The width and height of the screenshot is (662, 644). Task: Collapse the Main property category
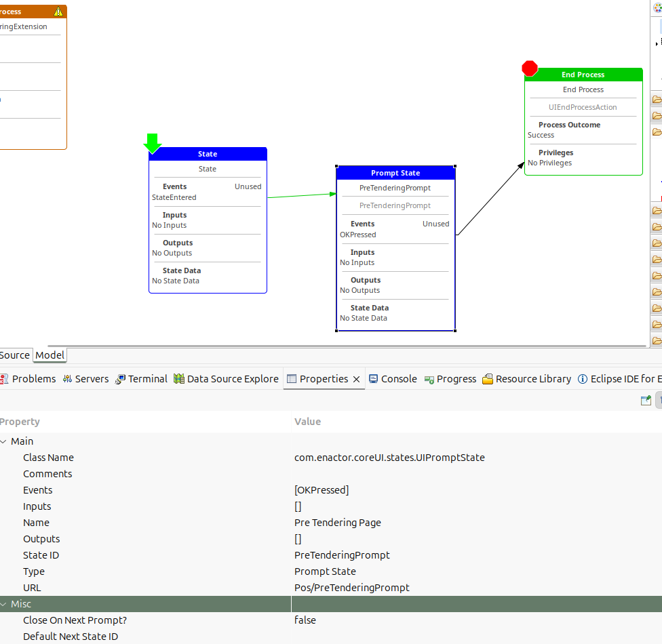point(3,441)
